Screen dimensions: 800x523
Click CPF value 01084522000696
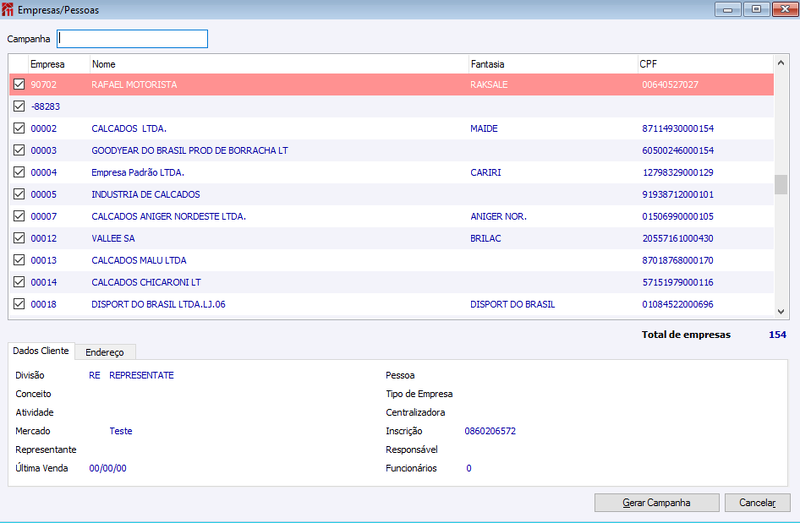point(678,304)
